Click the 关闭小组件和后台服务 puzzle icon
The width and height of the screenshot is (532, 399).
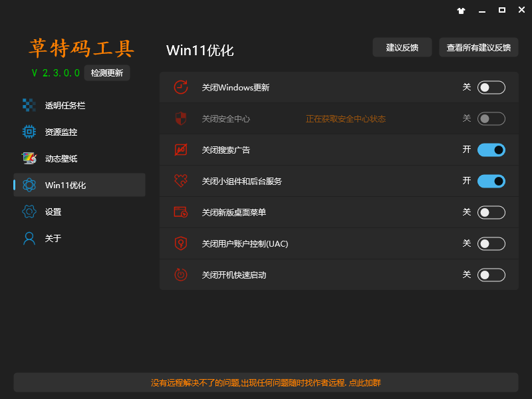tap(181, 181)
